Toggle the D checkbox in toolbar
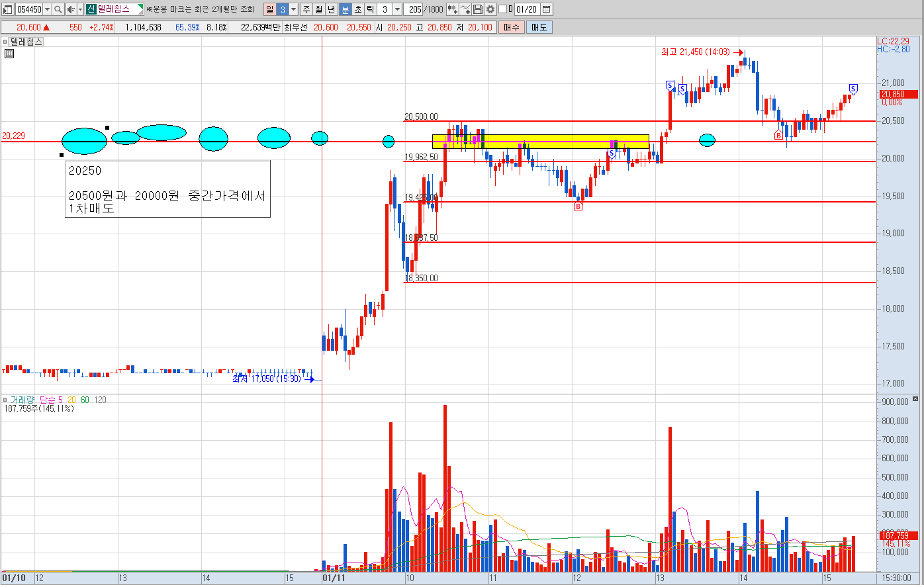 tap(502, 9)
